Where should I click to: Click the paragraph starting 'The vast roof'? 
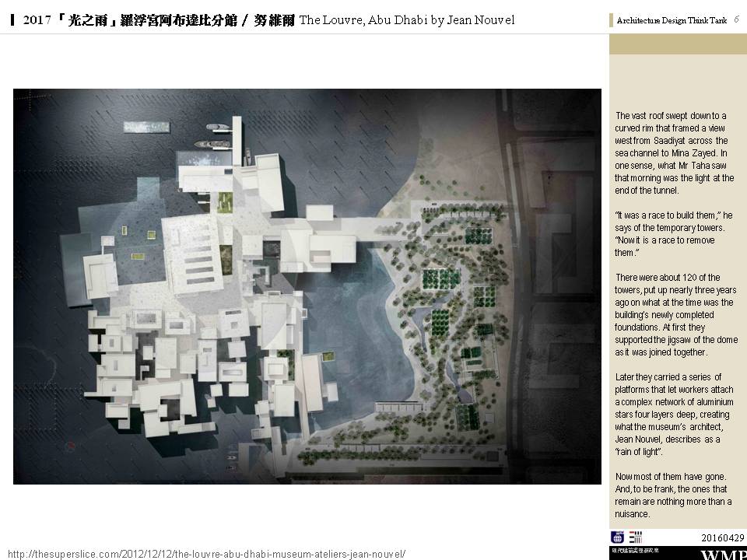674,152
